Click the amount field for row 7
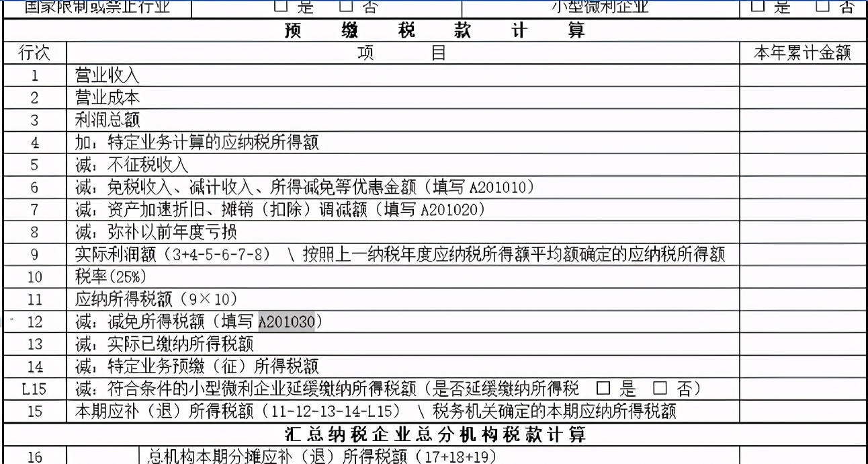The image size is (868, 464). pos(802,209)
